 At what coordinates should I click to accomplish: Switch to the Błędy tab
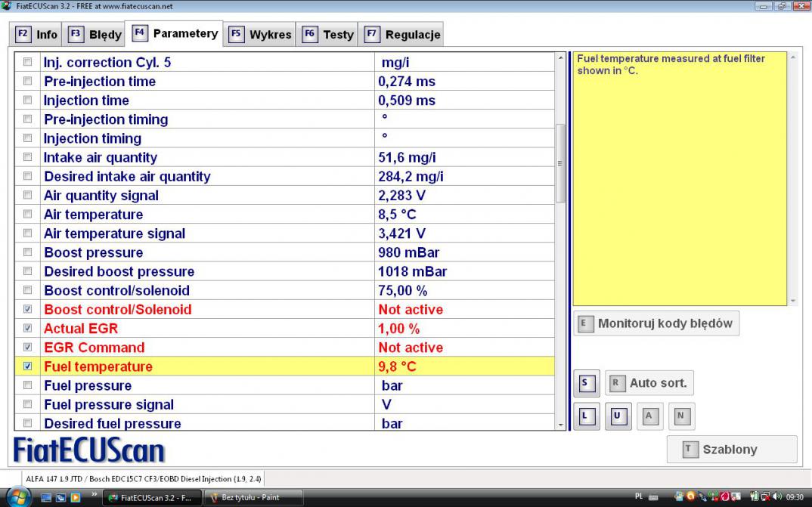click(x=96, y=35)
